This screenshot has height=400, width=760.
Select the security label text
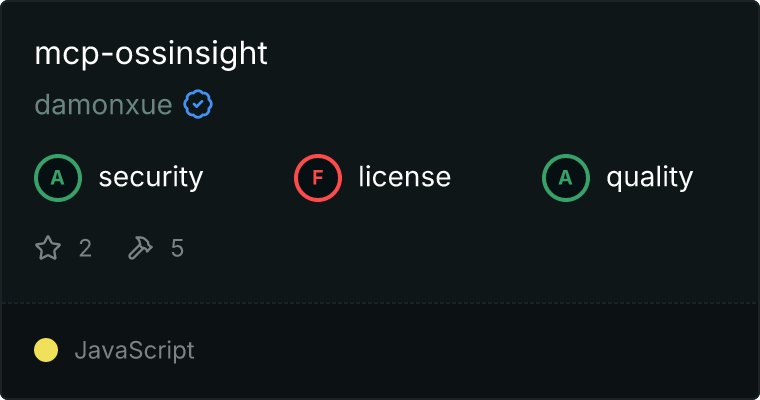tap(150, 178)
